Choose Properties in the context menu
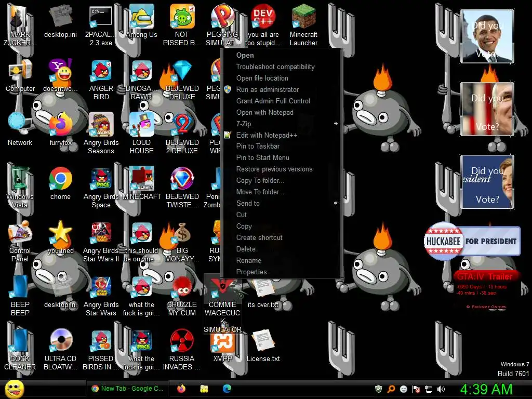This screenshot has height=399, width=532. tap(282, 272)
